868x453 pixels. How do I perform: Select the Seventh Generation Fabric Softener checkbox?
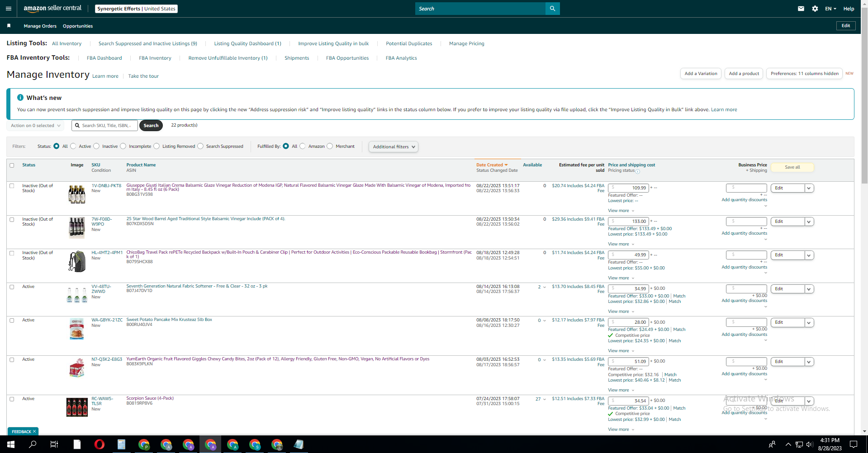(x=12, y=287)
